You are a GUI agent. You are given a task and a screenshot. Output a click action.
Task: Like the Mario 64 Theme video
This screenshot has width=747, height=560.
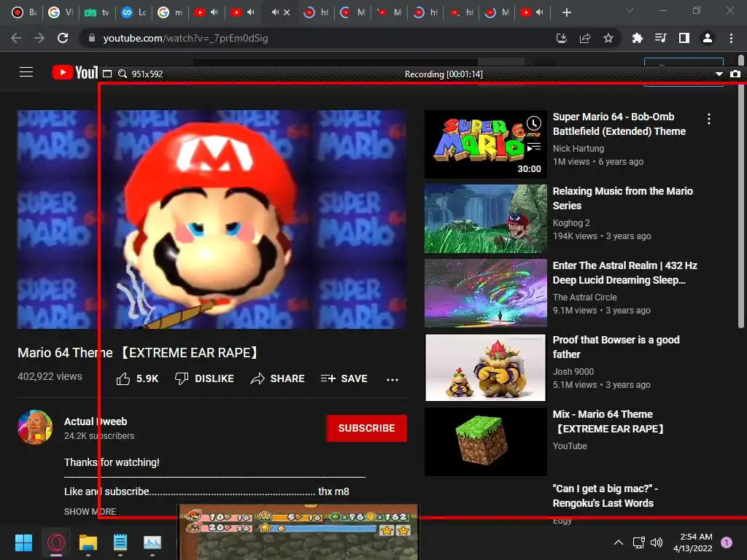(x=137, y=378)
